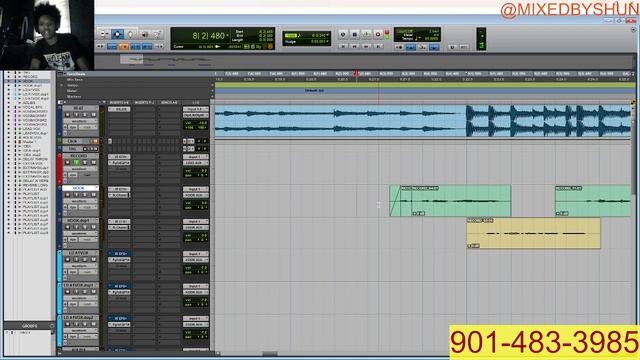Screen dimensions: 640x360
Task: Click the transport Play button
Action: (366, 34)
